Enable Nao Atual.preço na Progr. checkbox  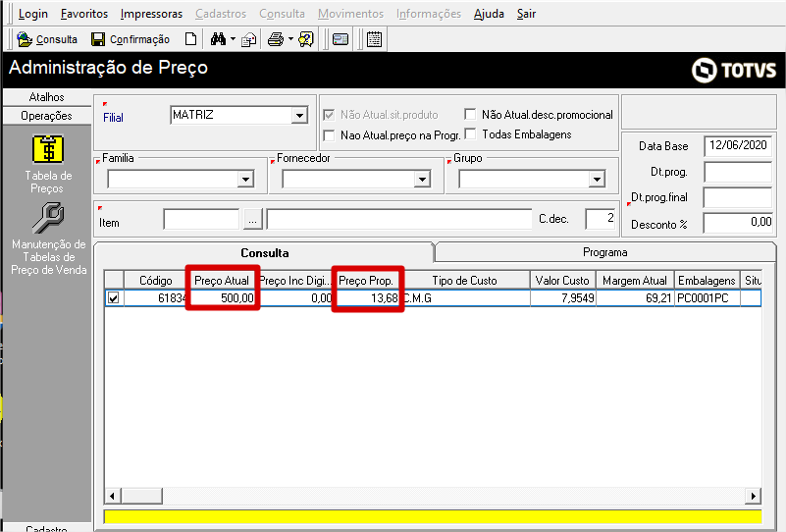(x=329, y=135)
